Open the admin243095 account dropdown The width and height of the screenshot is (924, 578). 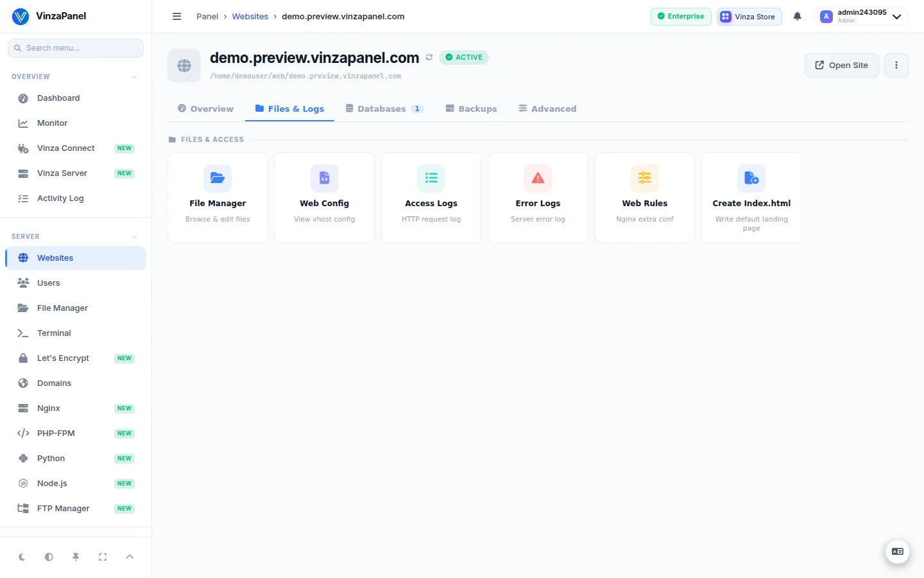pos(860,17)
